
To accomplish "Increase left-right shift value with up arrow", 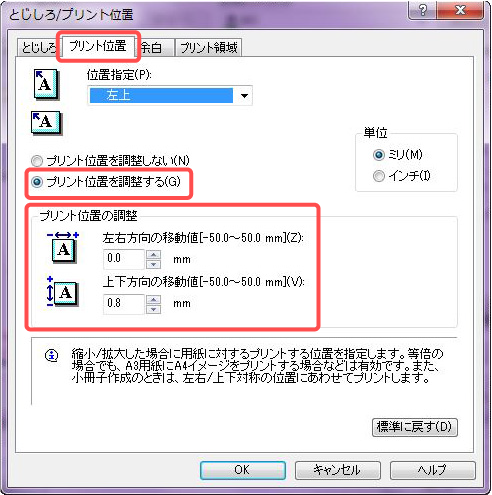I will click(153, 255).
